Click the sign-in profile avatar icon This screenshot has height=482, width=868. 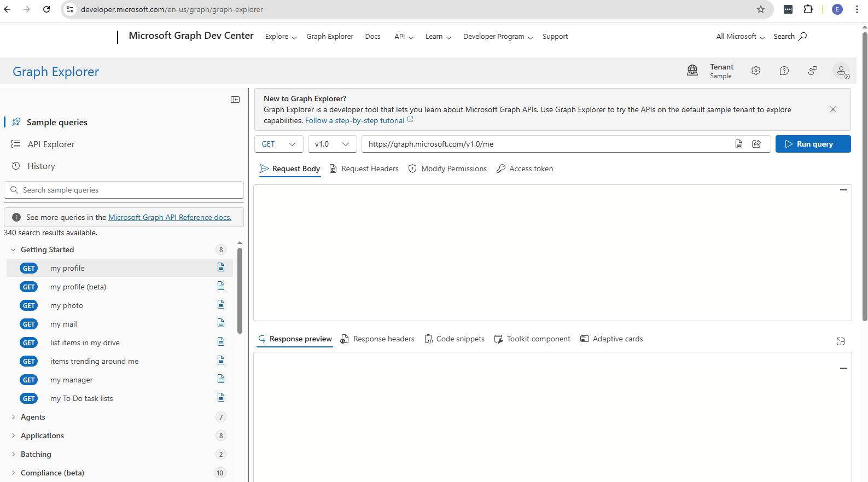click(x=841, y=71)
